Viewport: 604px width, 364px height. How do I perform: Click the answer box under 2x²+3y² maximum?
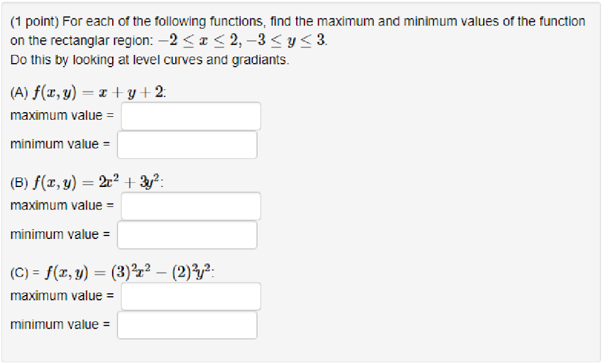tap(190, 206)
